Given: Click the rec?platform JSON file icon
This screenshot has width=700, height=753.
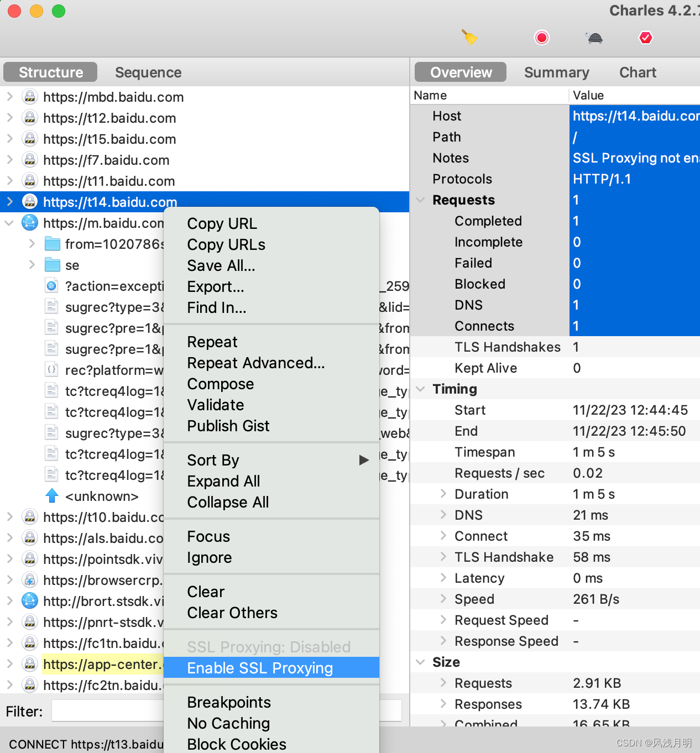Looking at the screenshot, I should pyautogui.click(x=51, y=370).
